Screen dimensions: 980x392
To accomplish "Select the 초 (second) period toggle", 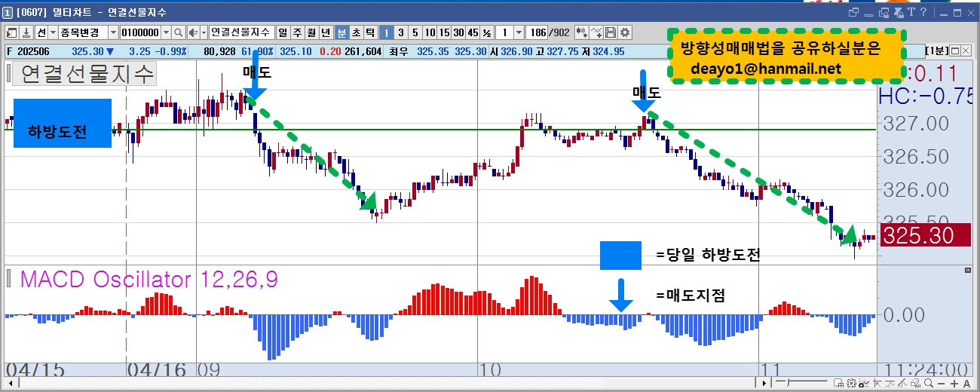I will coord(356,32).
